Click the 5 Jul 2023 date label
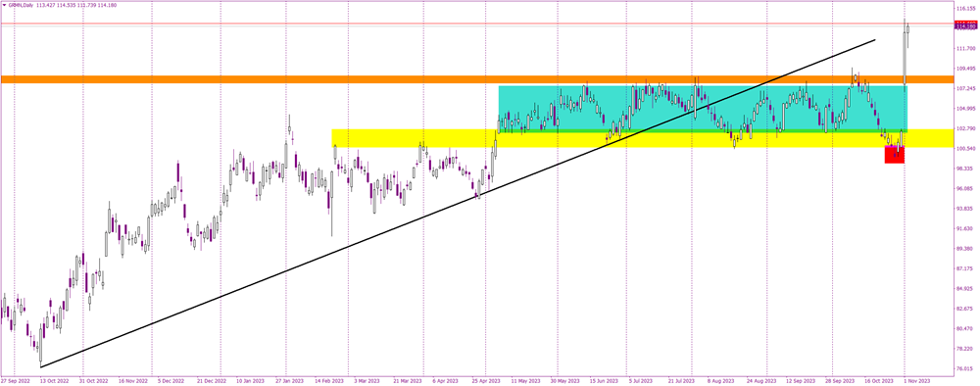 pyautogui.click(x=641, y=380)
